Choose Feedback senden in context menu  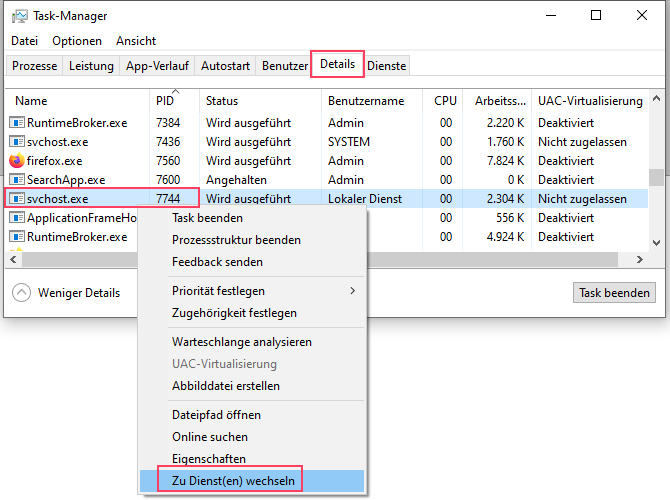pyautogui.click(x=252, y=262)
